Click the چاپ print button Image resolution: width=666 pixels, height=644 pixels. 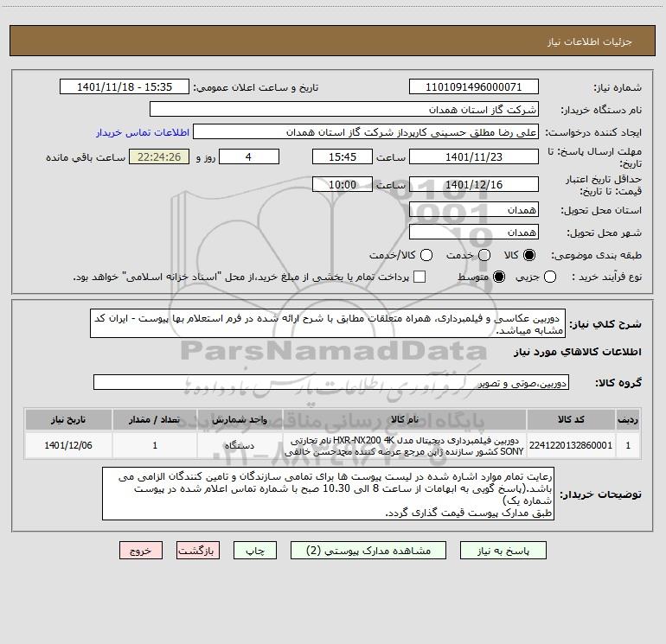255,551
